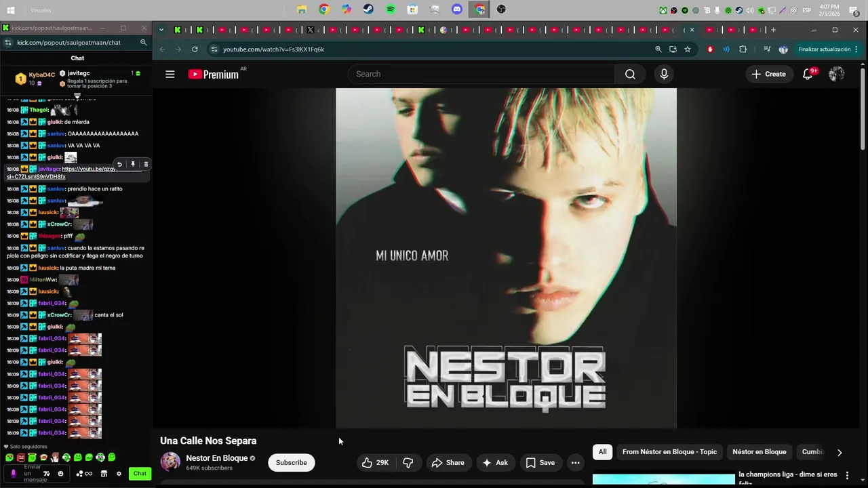This screenshot has width=868, height=488.
Task: Click the Ask button
Action: tap(494, 463)
